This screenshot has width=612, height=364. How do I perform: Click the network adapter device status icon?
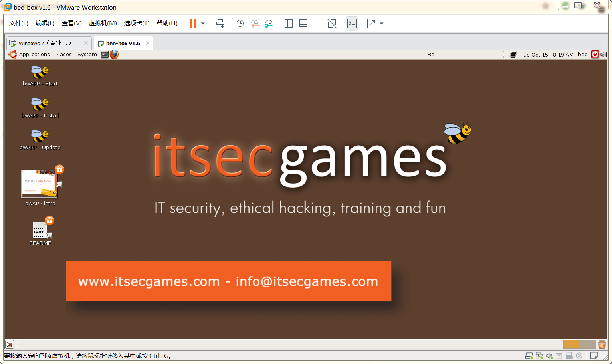tap(539, 356)
